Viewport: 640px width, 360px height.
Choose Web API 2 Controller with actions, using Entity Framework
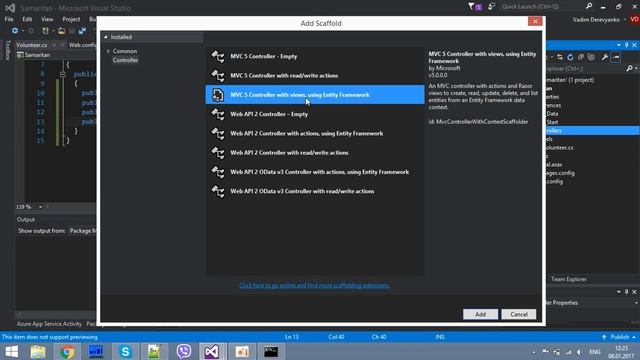315,133
